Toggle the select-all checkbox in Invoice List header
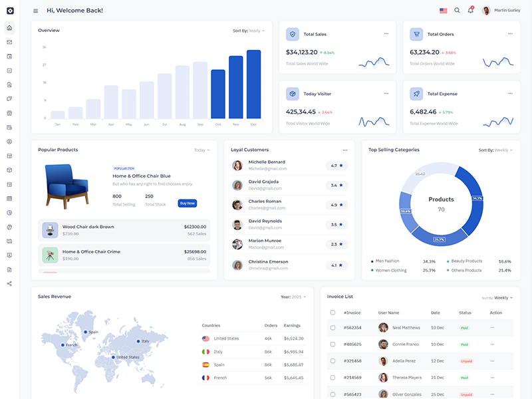The image size is (532, 399). (333, 313)
